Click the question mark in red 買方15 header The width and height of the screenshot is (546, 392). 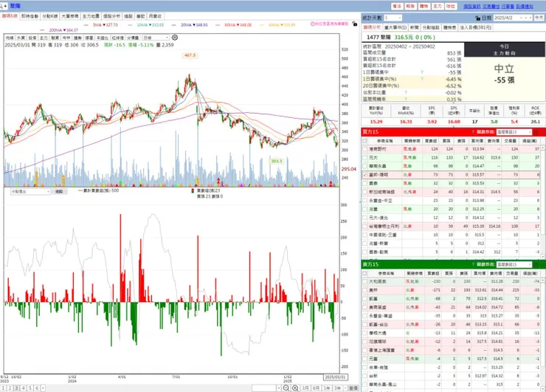(473, 132)
